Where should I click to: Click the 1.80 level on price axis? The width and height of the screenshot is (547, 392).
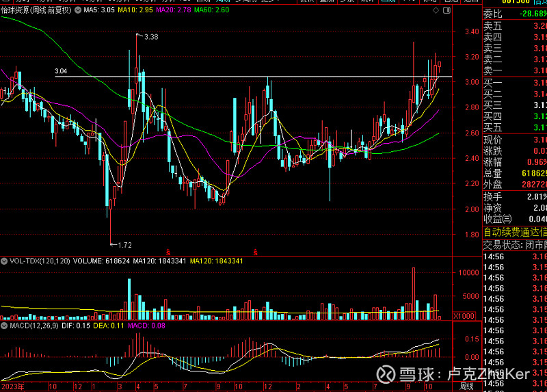472,235
